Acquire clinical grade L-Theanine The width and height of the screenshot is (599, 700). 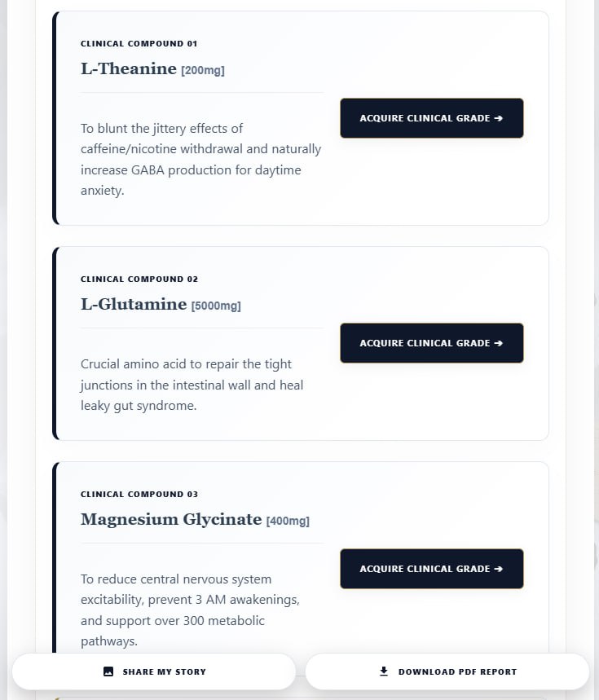click(432, 118)
